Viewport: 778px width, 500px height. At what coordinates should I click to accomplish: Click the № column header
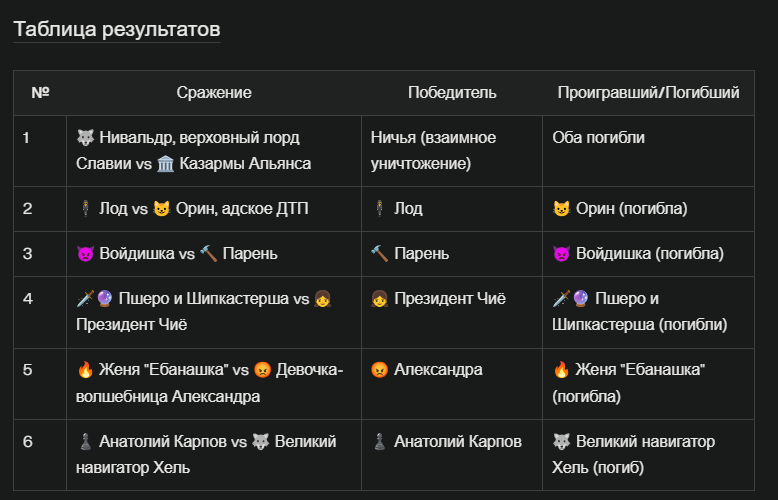pos(40,93)
